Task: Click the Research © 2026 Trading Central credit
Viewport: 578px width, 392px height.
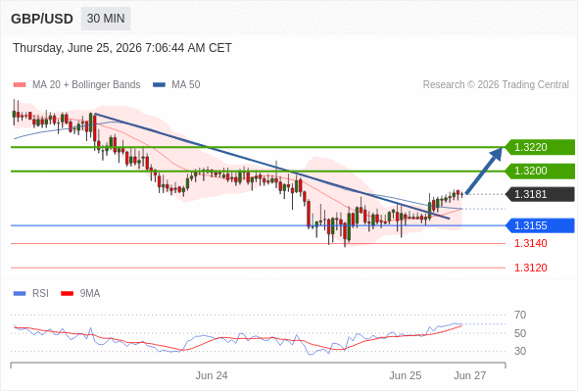Action: click(496, 85)
